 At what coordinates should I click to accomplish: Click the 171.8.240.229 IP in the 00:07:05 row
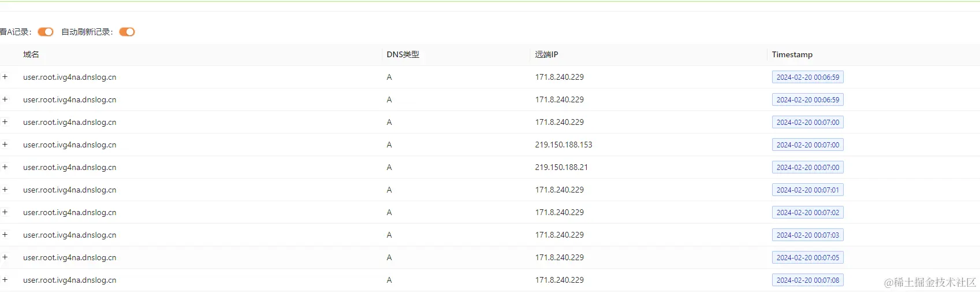click(x=560, y=257)
